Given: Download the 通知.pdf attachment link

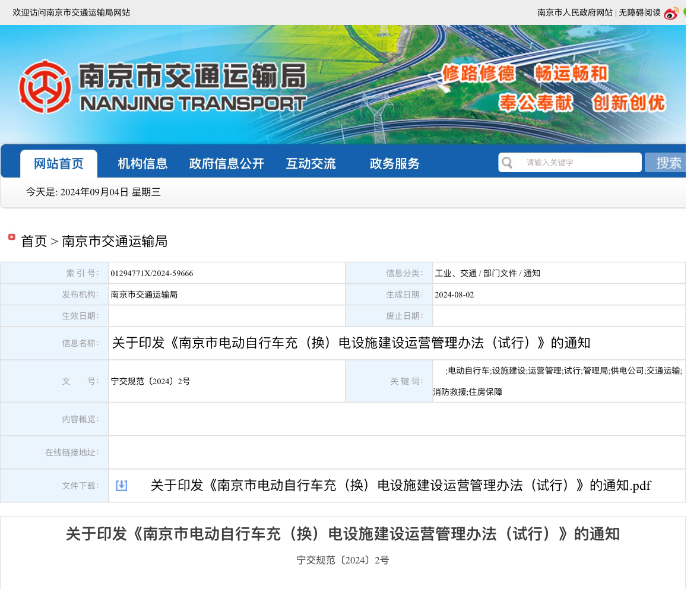Looking at the screenshot, I should (x=400, y=486).
